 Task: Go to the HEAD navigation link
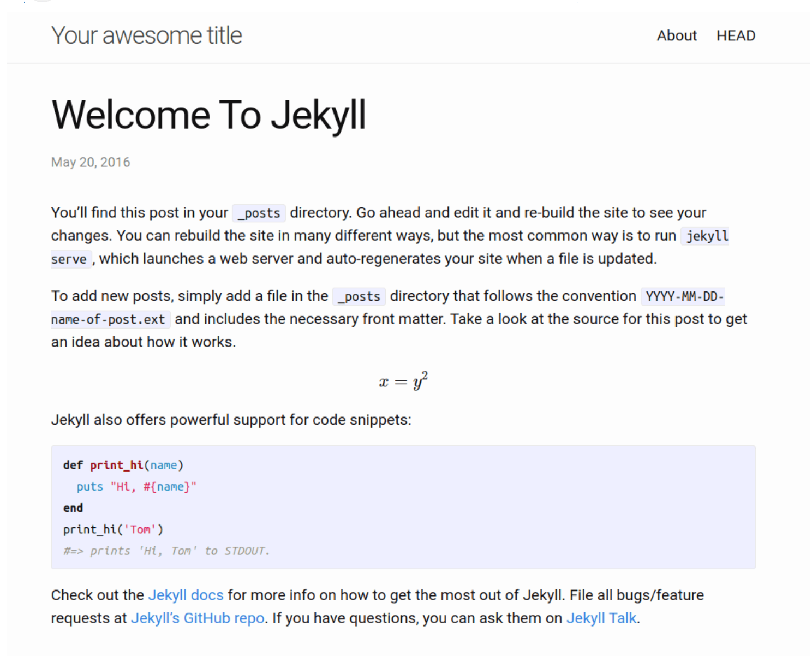(x=736, y=36)
